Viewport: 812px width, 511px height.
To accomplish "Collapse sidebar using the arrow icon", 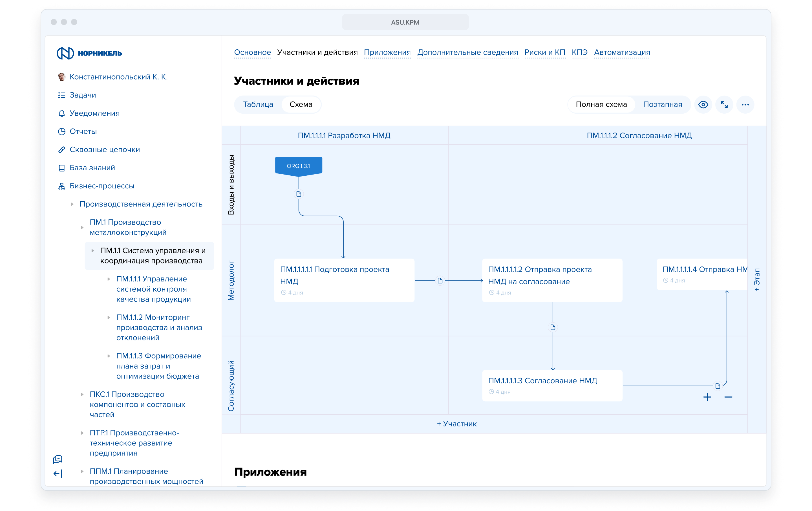I will pos(58,473).
